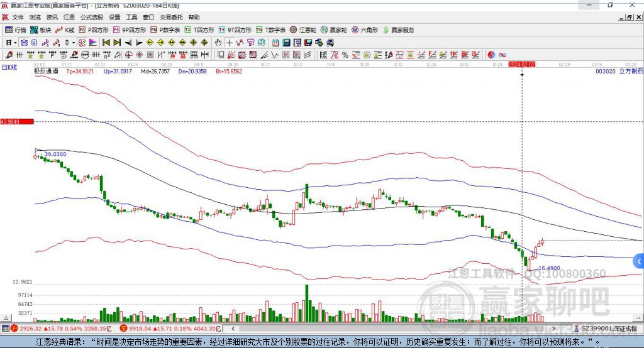
Task: Toggle the crosshair cursor tool
Action: pos(230,42)
